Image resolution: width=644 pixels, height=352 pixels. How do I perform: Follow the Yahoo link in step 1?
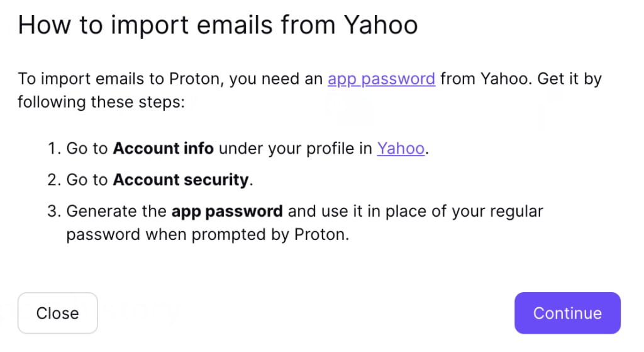[x=401, y=149]
